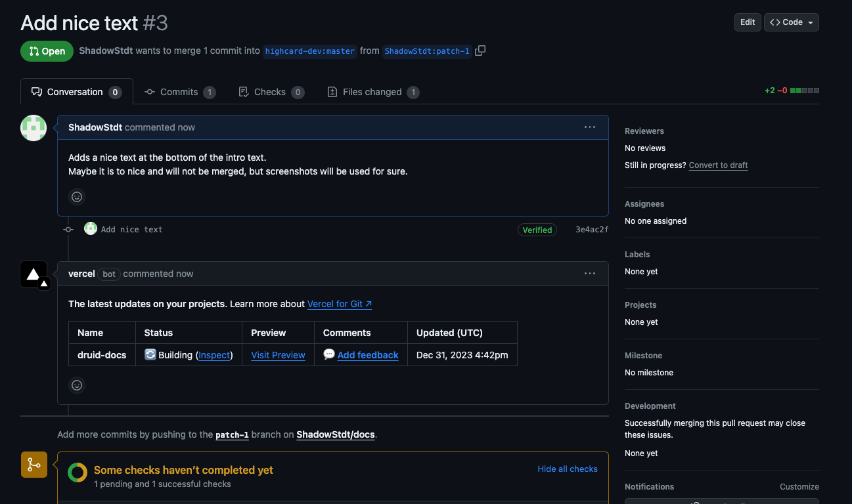Visit Preview for druid-docs

[278, 355]
